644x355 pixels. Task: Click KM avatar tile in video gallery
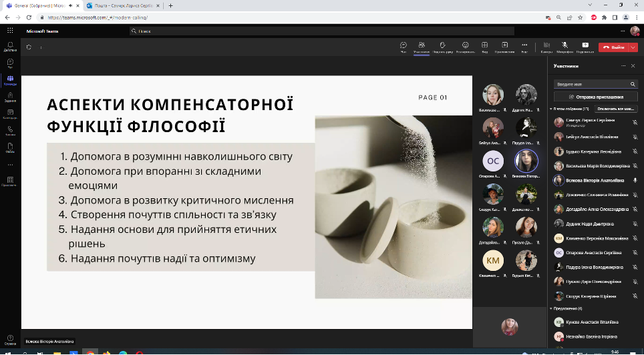(x=493, y=261)
